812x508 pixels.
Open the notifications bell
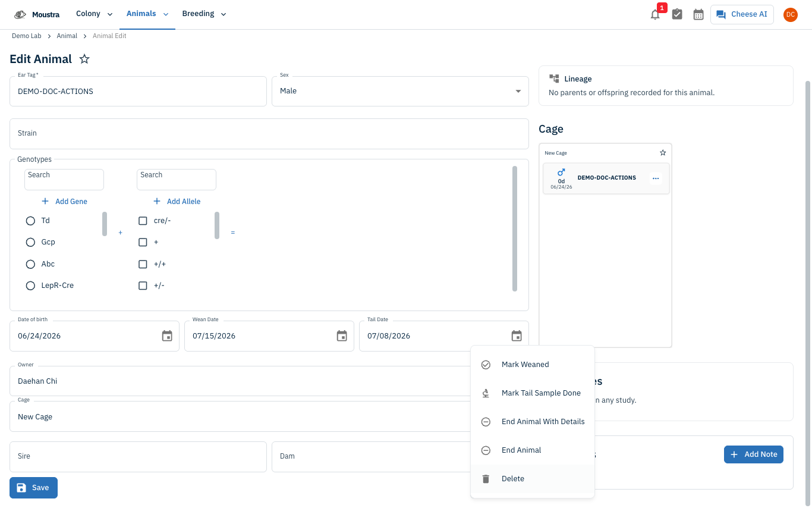[x=655, y=14]
